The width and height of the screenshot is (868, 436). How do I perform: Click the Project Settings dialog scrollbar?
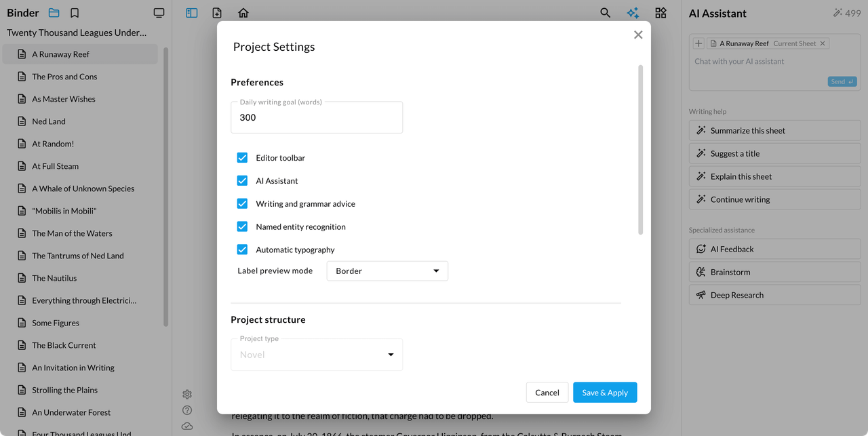pos(641,149)
